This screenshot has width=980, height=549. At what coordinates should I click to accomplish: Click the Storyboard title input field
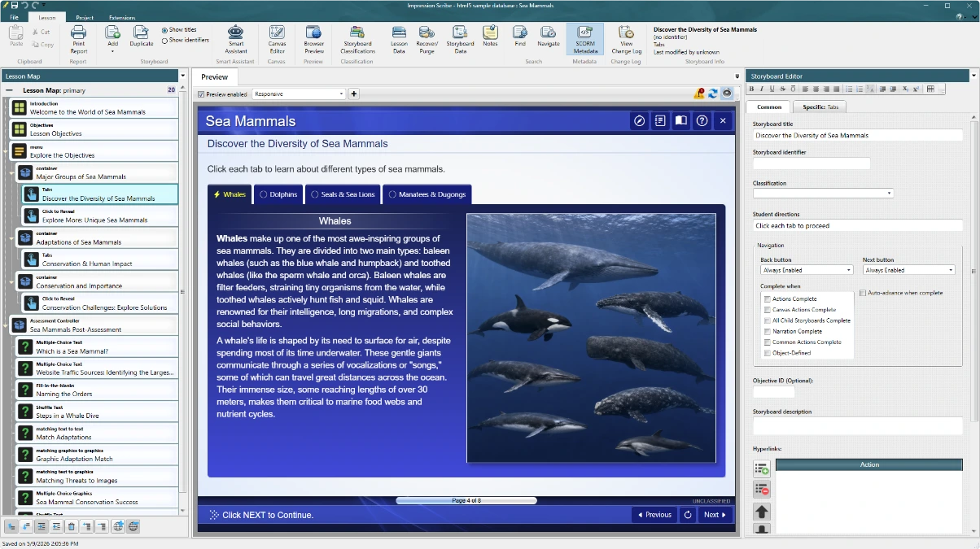point(858,136)
